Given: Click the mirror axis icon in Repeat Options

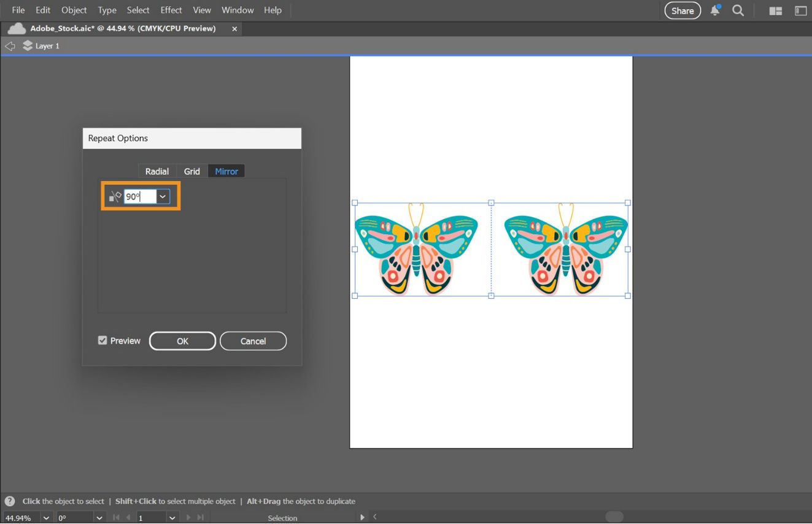Looking at the screenshot, I should (114, 196).
